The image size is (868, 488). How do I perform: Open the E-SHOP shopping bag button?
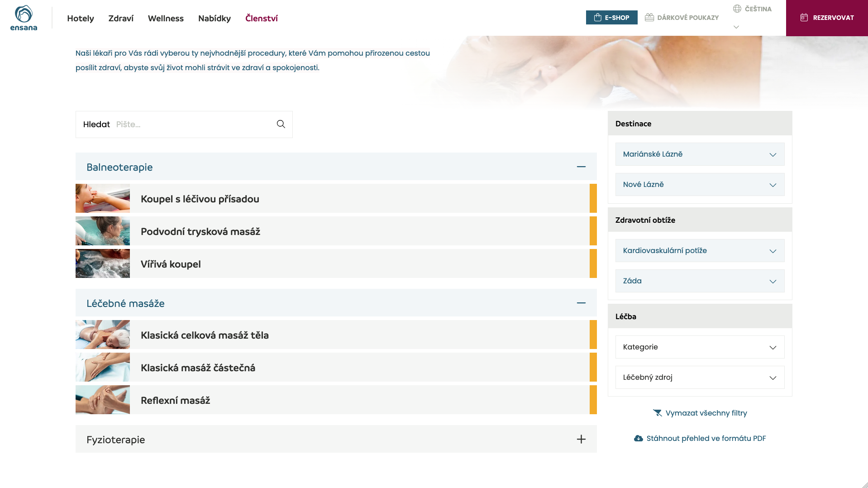pos(611,18)
